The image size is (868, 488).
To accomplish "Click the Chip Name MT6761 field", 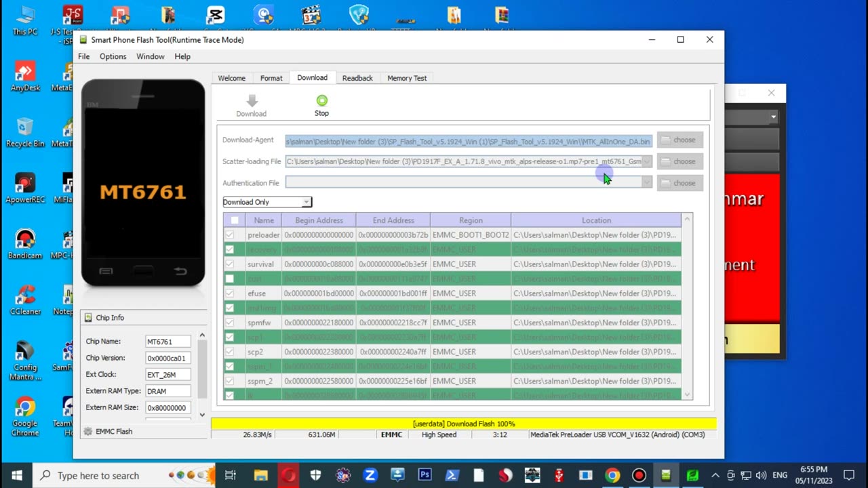I will click(x=167, y=342).
